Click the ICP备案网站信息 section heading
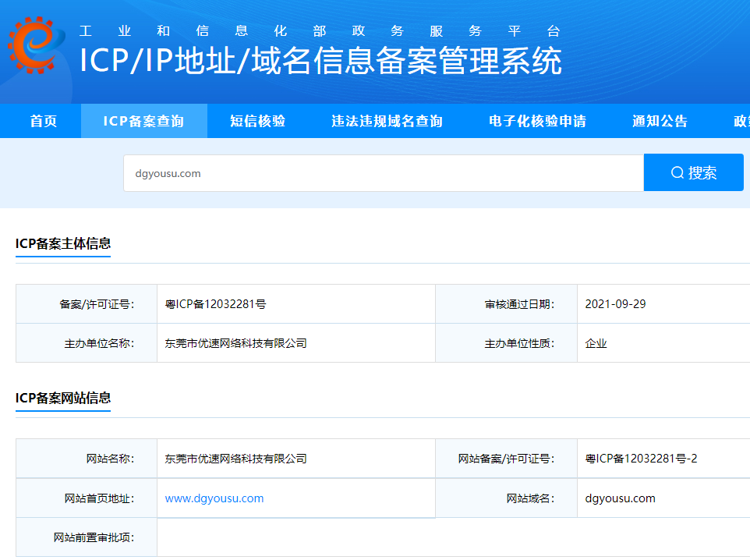750x560 pixels. coord(63,398)
